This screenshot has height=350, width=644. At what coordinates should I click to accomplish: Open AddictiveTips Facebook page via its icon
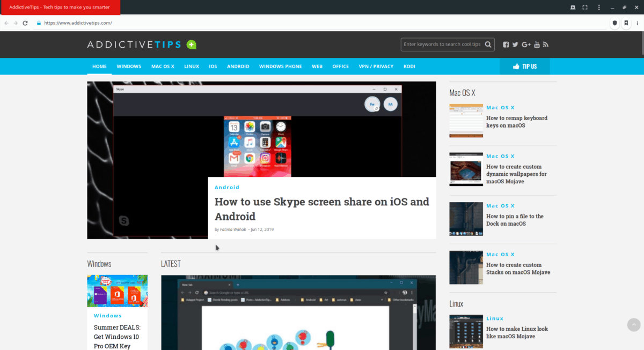[x=506, y=44]
